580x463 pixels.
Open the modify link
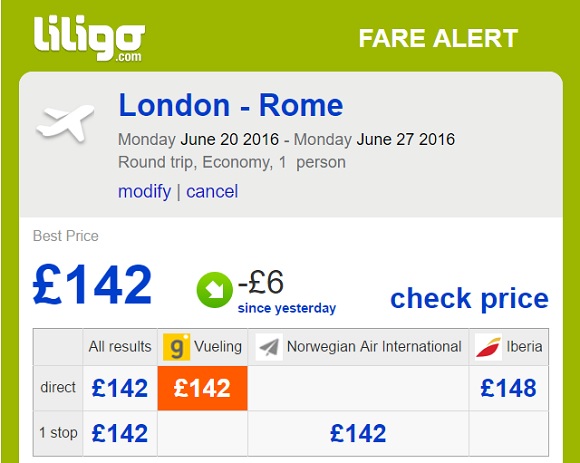coord(145,192)
